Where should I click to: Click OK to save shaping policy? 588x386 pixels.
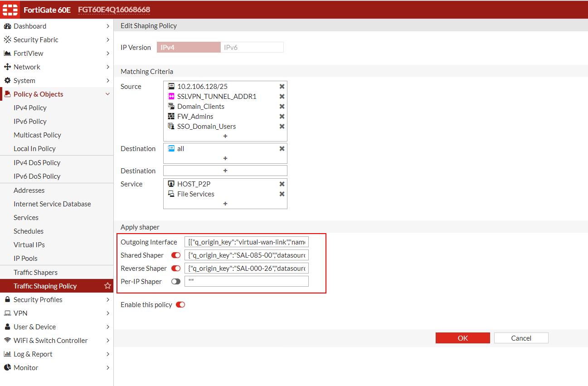(462, 338)
